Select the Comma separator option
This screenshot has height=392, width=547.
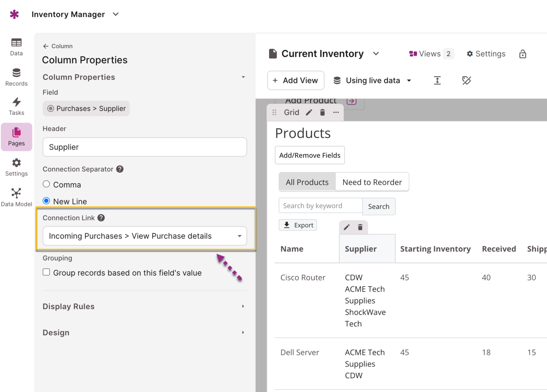pyautogui.click(x=46, y=184)
